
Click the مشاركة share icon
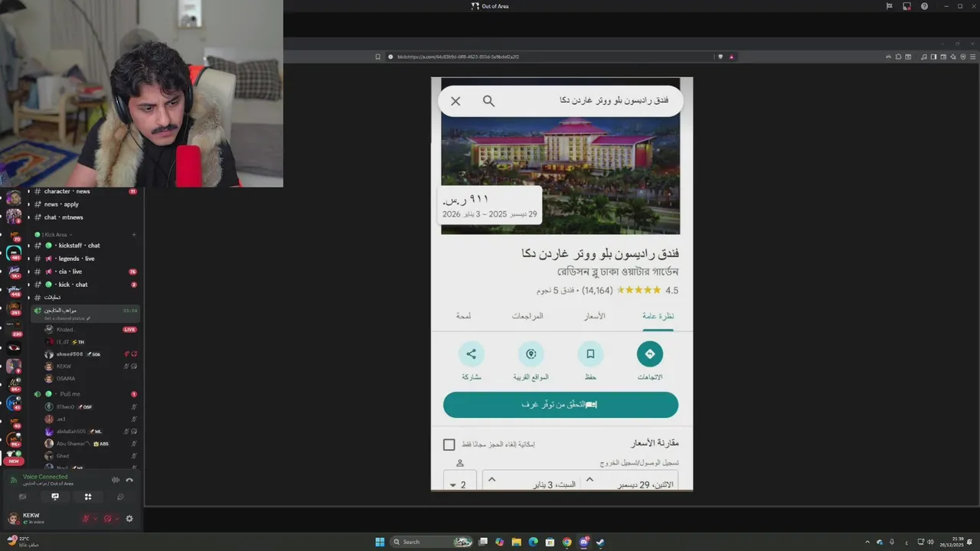471,354
